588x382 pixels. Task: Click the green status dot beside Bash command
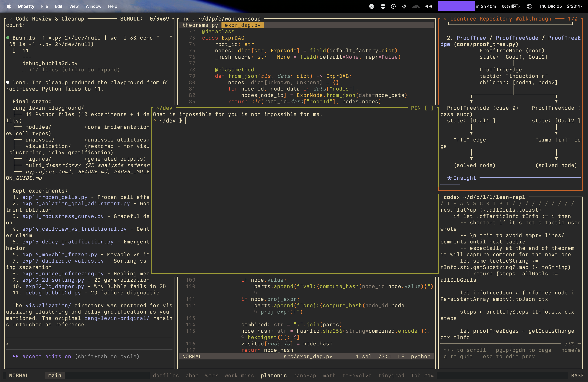[x=8, y=38]
